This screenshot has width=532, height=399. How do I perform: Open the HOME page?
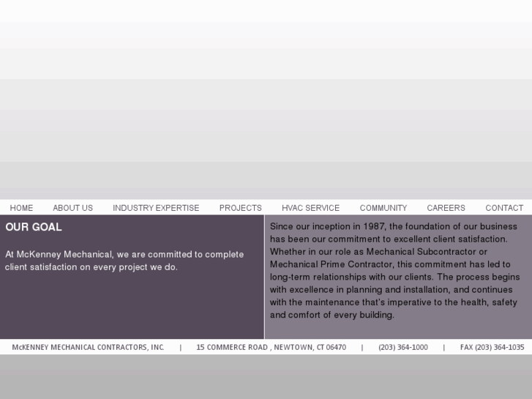(x=21, y=208)
